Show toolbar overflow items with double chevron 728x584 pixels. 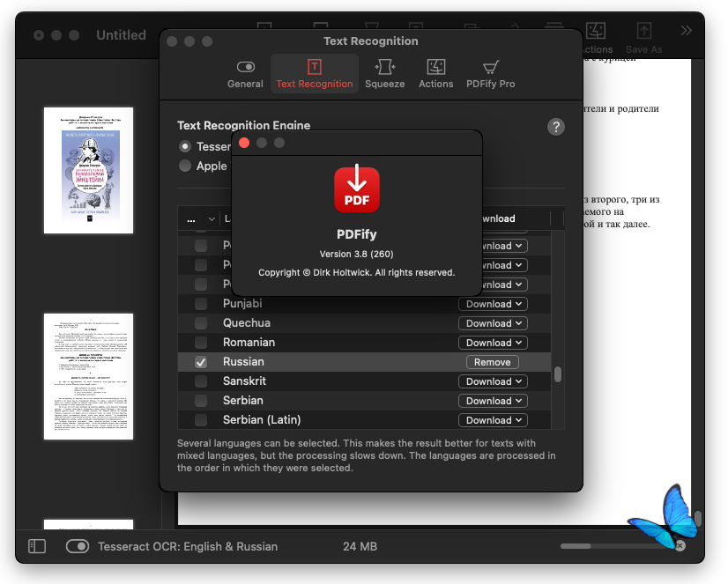click(687, 31)
